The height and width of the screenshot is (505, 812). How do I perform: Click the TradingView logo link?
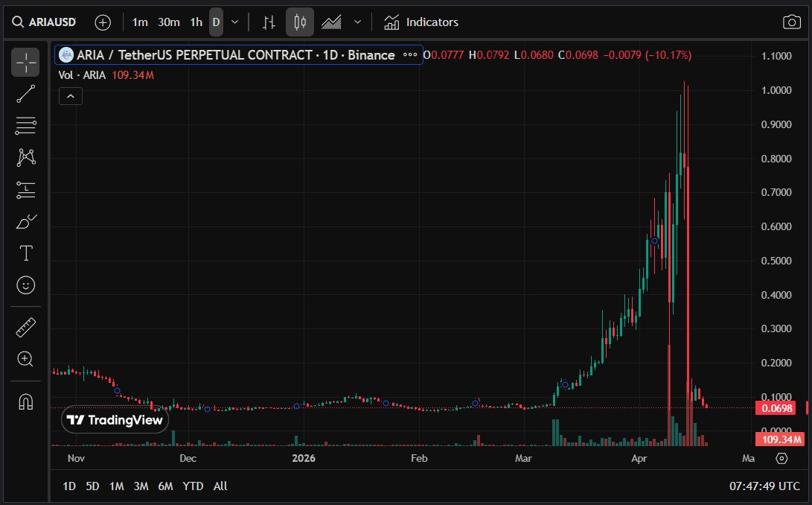click(115, 420)
